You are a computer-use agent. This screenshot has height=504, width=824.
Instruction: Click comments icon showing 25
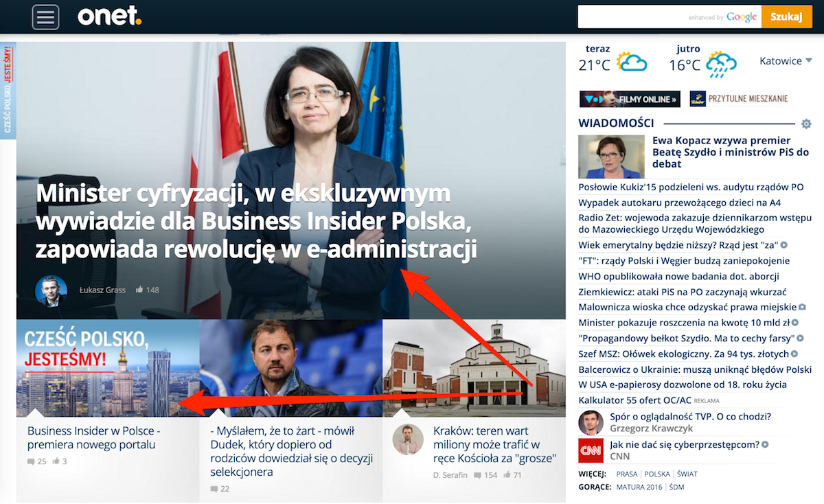point(31,461)
